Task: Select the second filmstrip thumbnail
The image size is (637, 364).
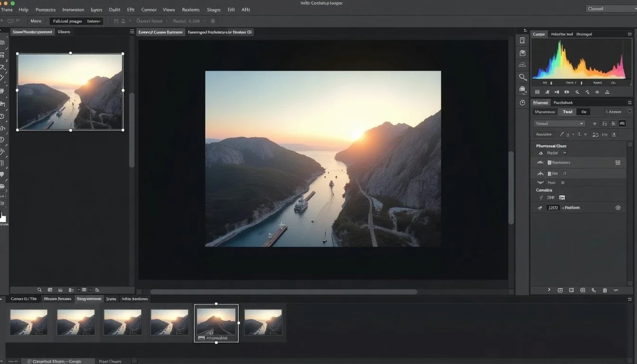Action: pos(75,322)
